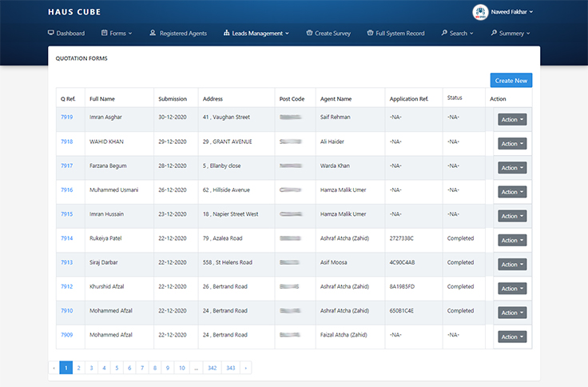Open the Leads Management menu

pyautogui.click(x=257, y=34)
